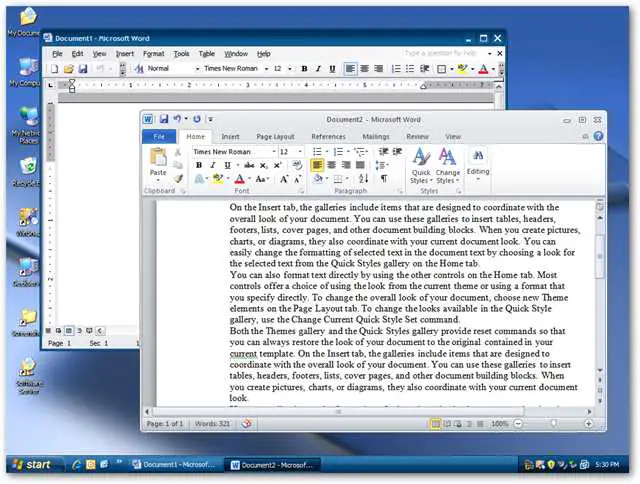Open Normal style dropdown in Document1
Viewport: 640px width, 484px height.
click(198, 69)
